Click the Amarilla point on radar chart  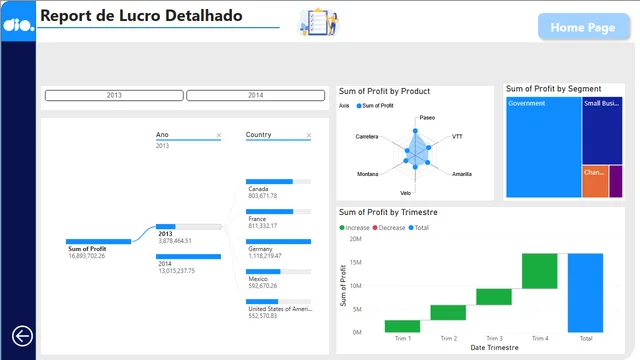[428, 162]
